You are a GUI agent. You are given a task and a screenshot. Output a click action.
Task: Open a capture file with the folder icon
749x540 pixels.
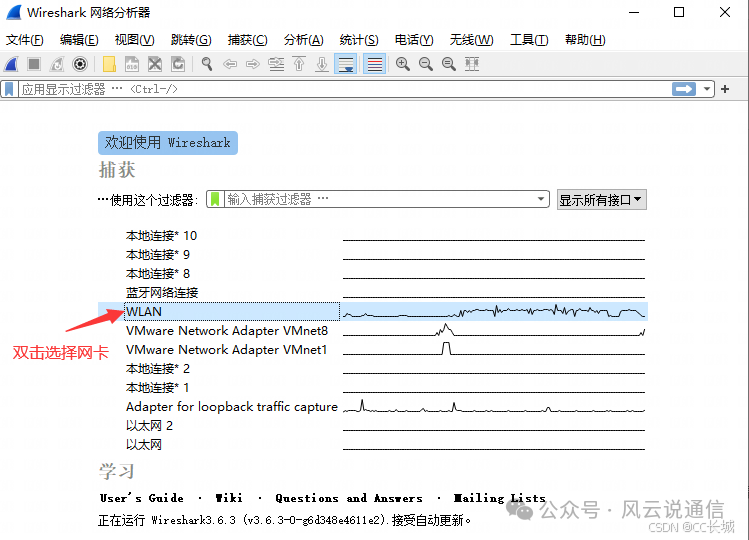pyautogui.click(x=109, y=64)
